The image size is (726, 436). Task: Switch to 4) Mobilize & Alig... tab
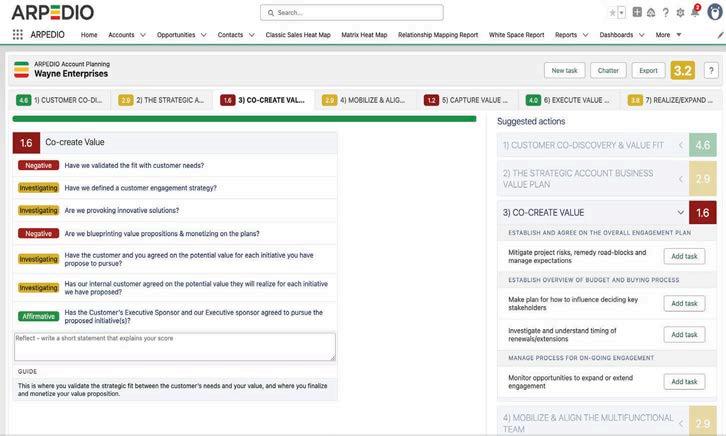tap(365, 100)
